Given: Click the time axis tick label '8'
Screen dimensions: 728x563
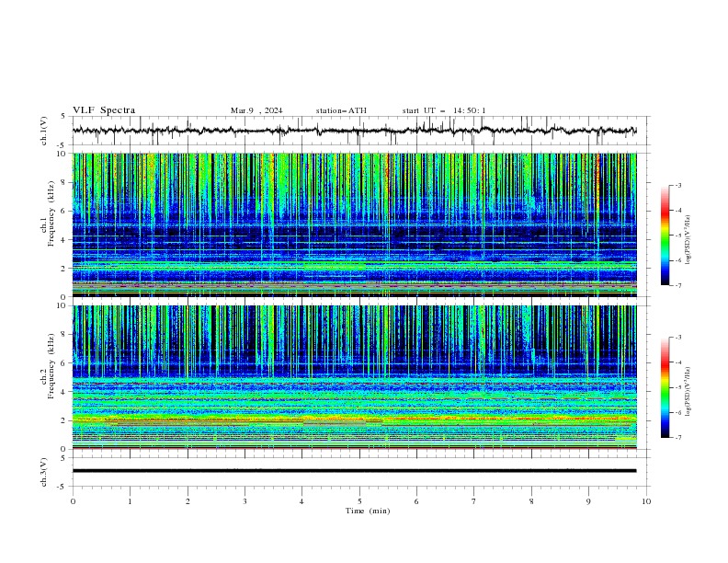Looking at the screenshot, I should tap(531, 501).
